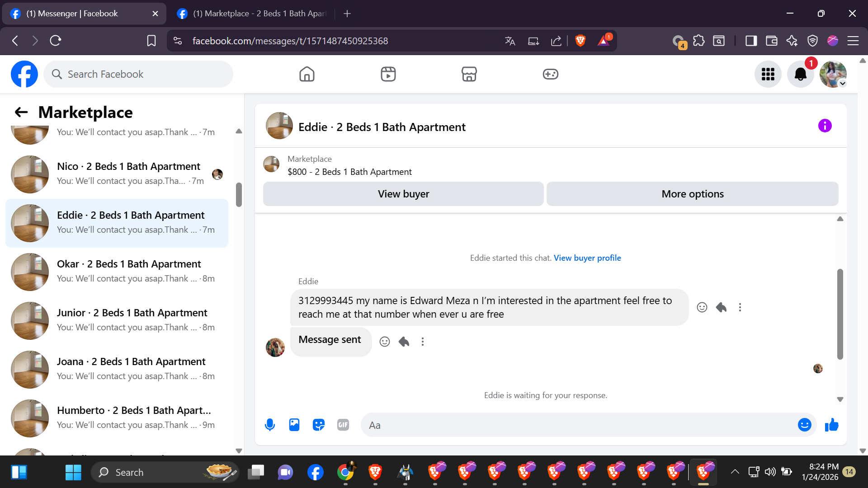Click the chat conversation scrollbar thumb
868x488 pixels.
840,314
